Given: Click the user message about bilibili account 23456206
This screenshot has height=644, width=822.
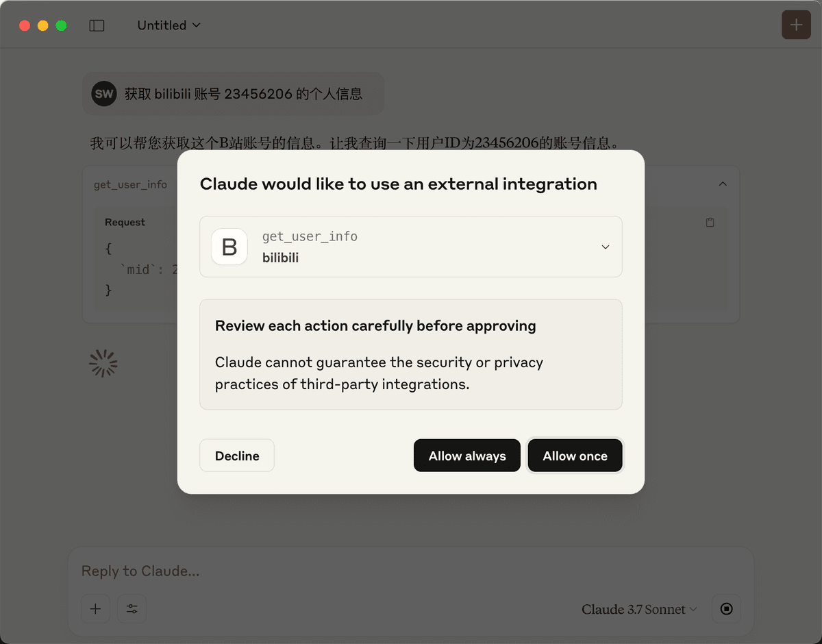Looking at the screenshot, I should [x=243, y=94].
